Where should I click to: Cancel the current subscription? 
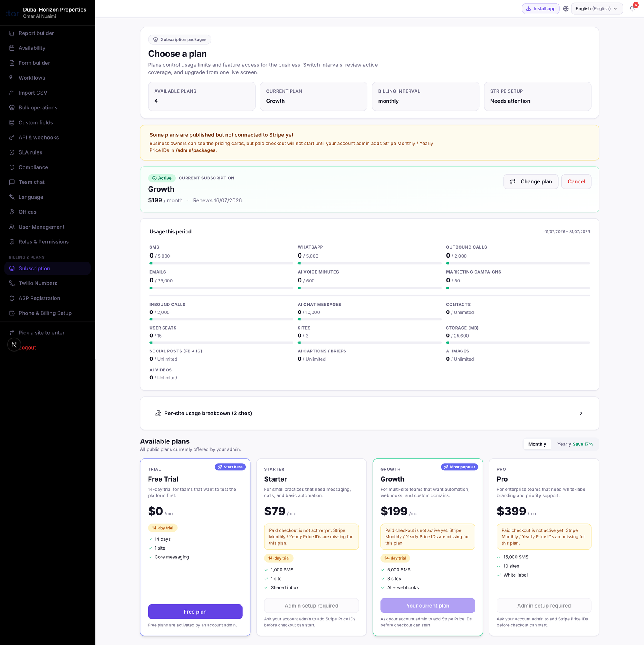pos(576,181)
